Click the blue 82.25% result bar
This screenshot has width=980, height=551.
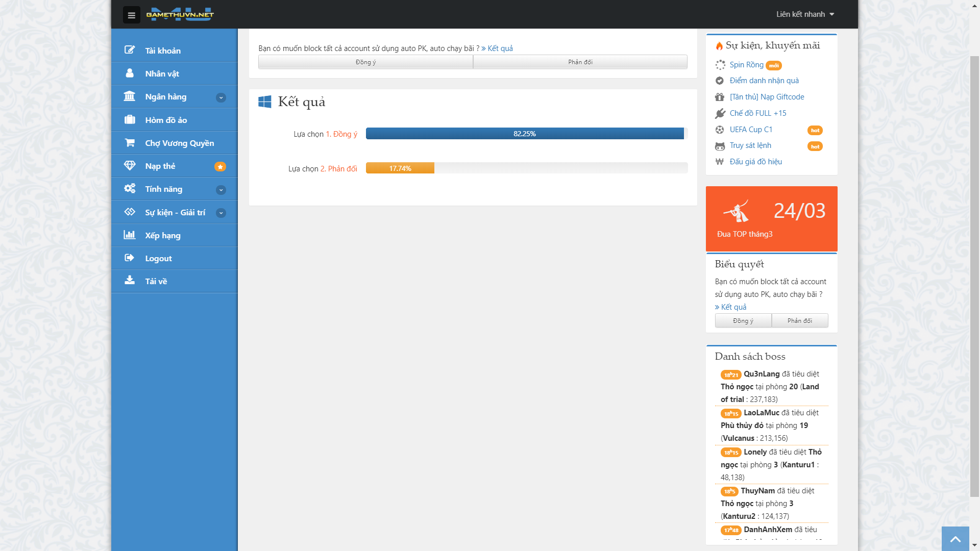tap(525, 134)
